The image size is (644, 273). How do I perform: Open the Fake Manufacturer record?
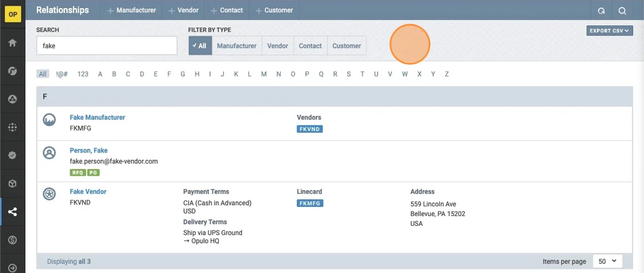[97, 117]
